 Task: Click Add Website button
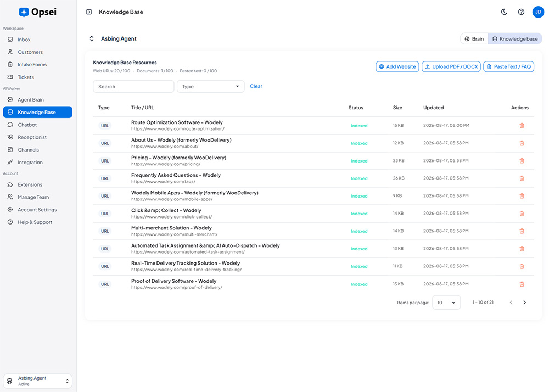pos(397,66)
